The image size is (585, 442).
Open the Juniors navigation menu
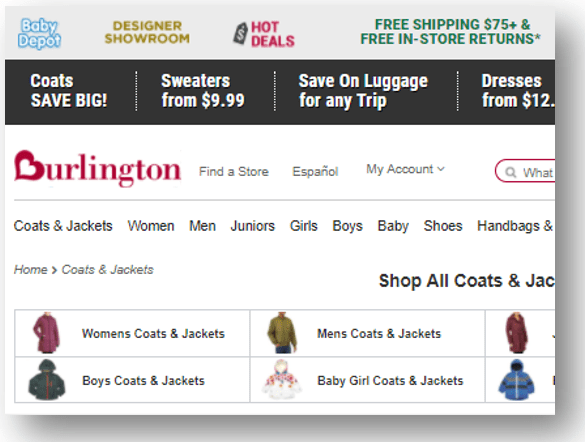[x=253, y=226]
